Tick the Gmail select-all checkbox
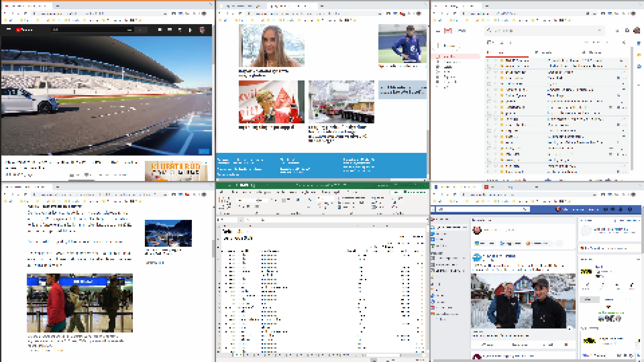This screenshot has height=362, width=644. [x=489, y=42]
